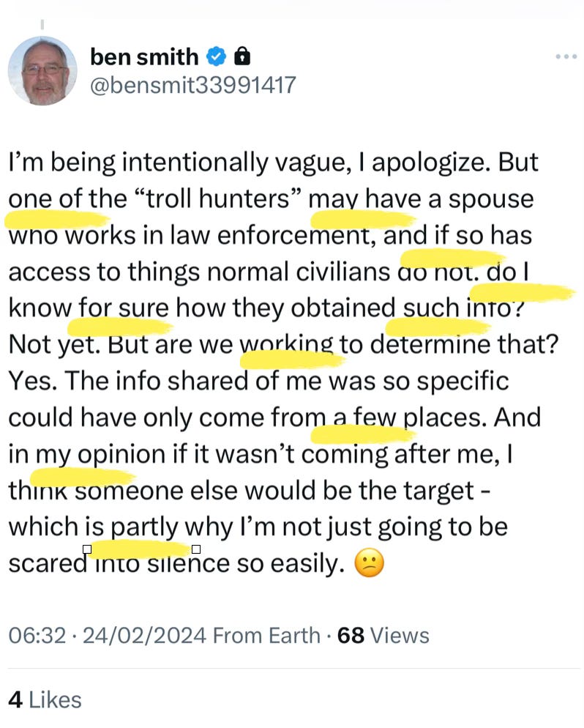Open ben smith's profile picture
The height and width of the screenshot is (728, 584).
[42, 71]
